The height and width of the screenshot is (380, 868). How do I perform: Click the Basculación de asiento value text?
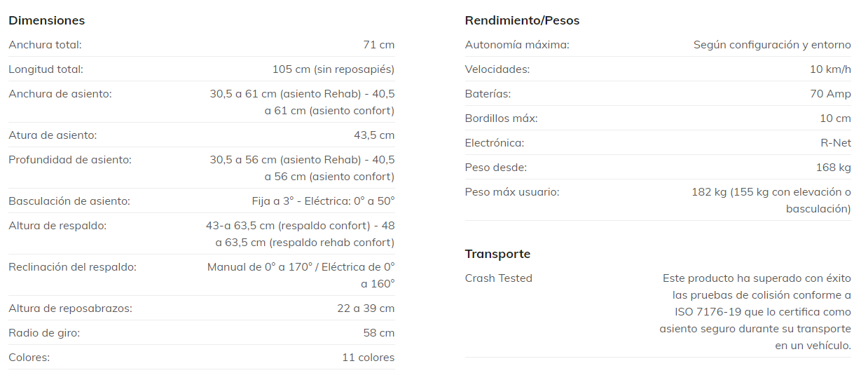click(323, 201)
